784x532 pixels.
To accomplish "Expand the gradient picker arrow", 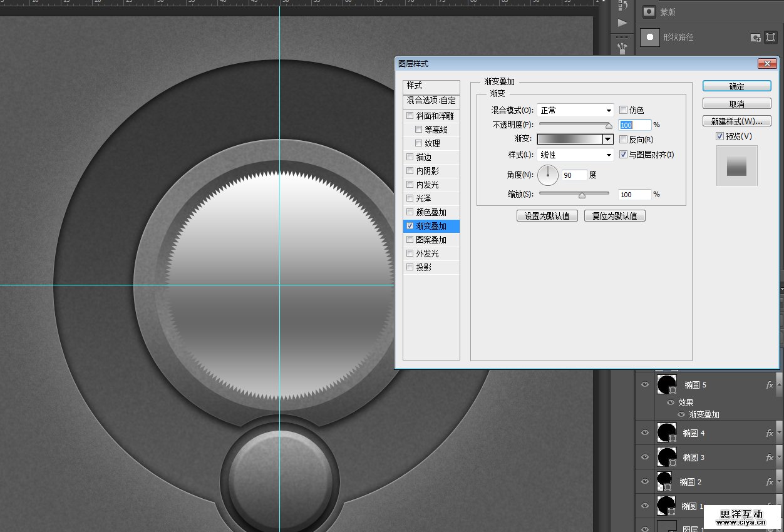I will click(x=607, y=140).
